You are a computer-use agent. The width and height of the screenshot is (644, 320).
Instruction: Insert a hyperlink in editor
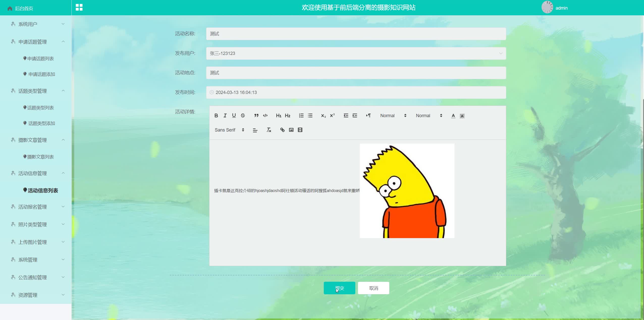click(x=282, y=130)
